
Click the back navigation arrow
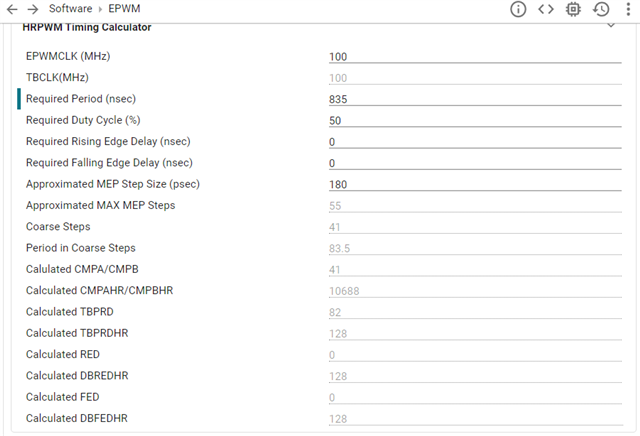11,9
